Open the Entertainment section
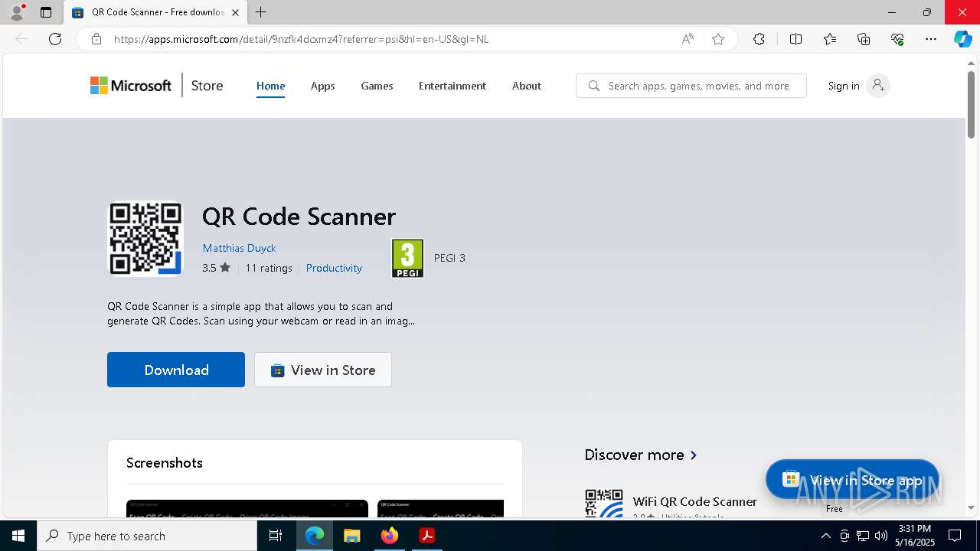The height and width of the screenshot is (551, 980). pyautogui.click(x=452, y=86)
